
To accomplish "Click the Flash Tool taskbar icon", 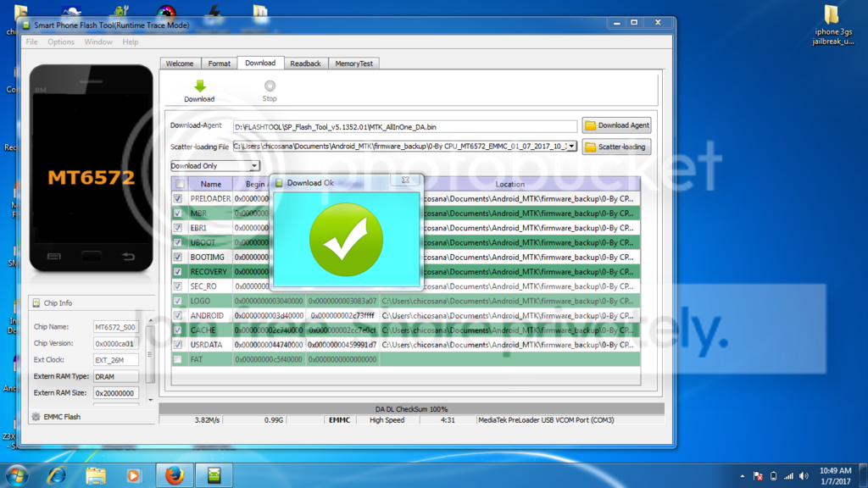I will (214, 475).
